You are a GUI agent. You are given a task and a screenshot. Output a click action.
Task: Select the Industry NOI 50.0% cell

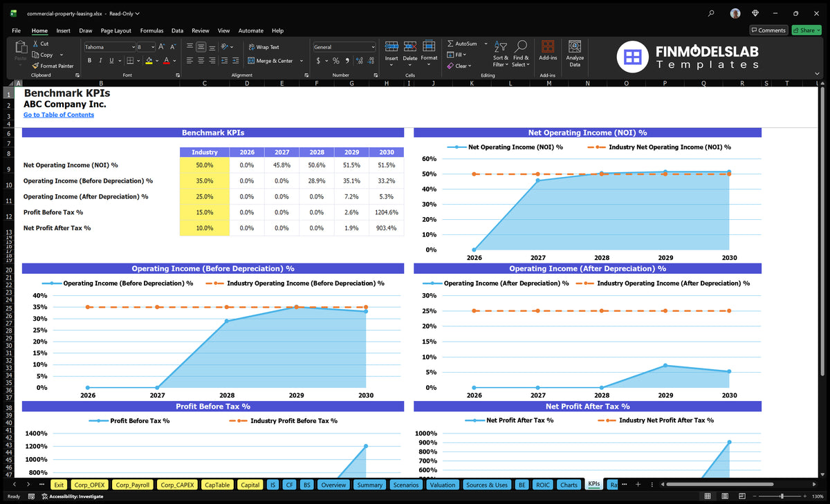pyautogui.click(x=204, y=166)
